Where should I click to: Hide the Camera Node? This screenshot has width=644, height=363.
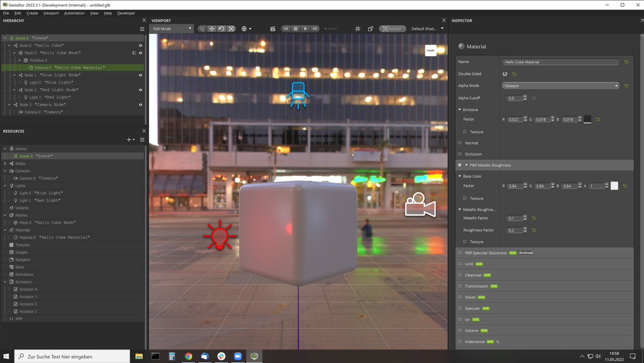tap(141, 105)
